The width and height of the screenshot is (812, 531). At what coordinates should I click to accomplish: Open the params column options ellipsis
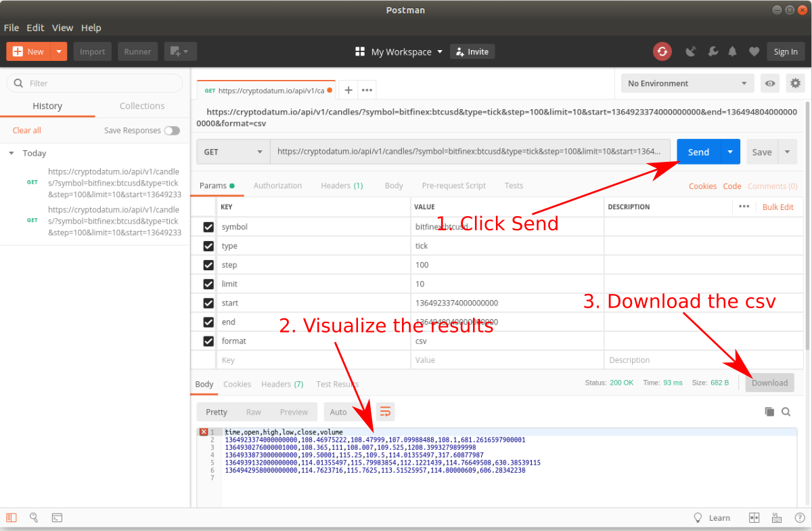click(x=744, y=207)
